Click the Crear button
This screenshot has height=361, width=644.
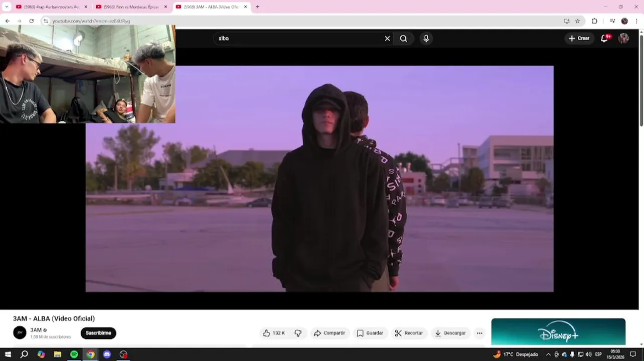point(579,38)
